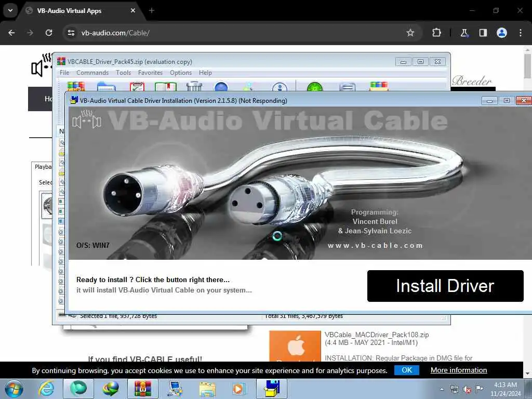Click the network tray icon

point(454,390)
